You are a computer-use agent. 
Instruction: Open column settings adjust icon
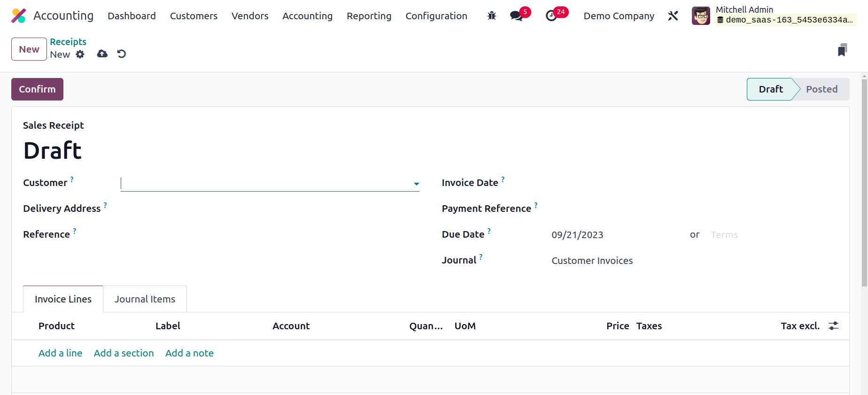point(833,326)
